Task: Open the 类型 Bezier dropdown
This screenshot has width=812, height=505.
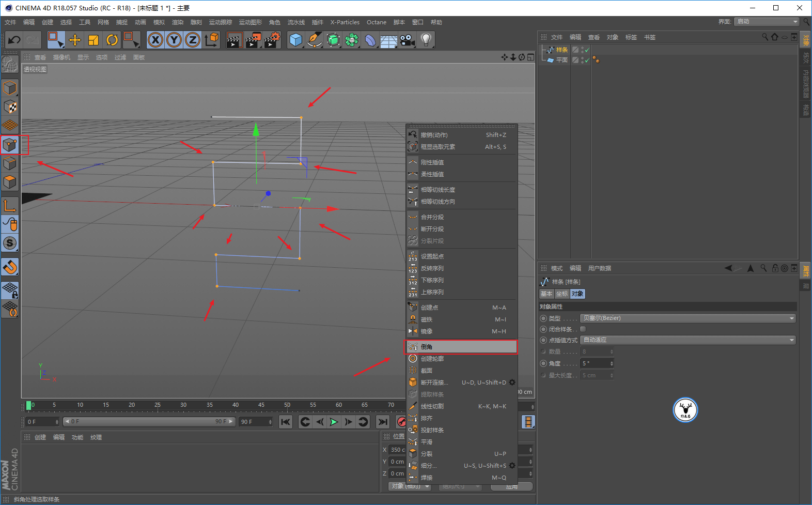Action: 688,318
